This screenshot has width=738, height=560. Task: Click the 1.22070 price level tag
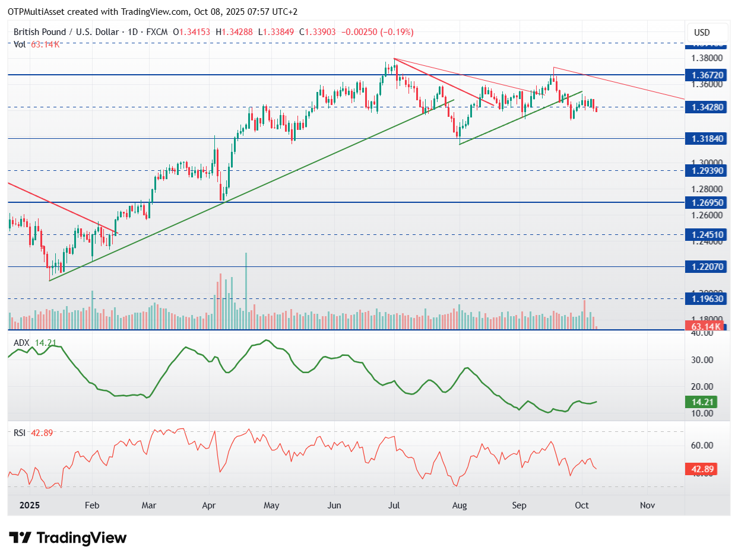pyautogui.click(x=707, y=267)
